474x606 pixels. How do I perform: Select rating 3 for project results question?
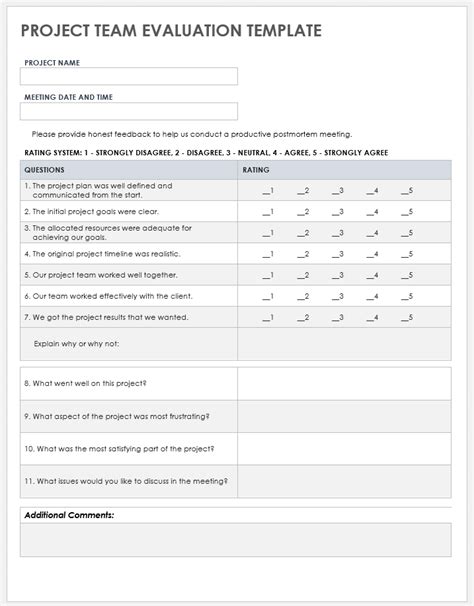(x=338, y=317)
